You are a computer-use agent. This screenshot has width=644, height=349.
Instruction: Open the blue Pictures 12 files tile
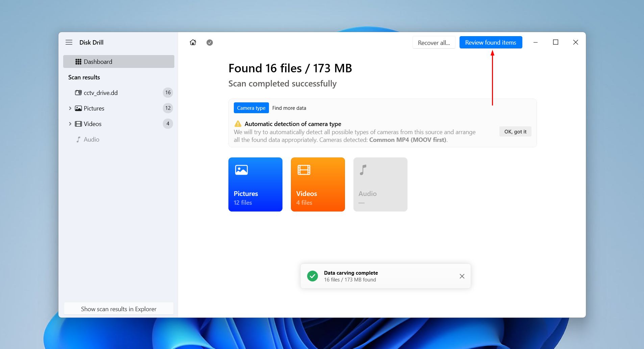pos(255,184)
